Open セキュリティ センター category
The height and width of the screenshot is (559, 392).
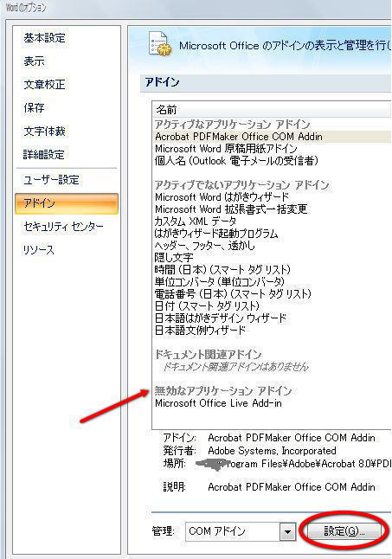[63, 227]
